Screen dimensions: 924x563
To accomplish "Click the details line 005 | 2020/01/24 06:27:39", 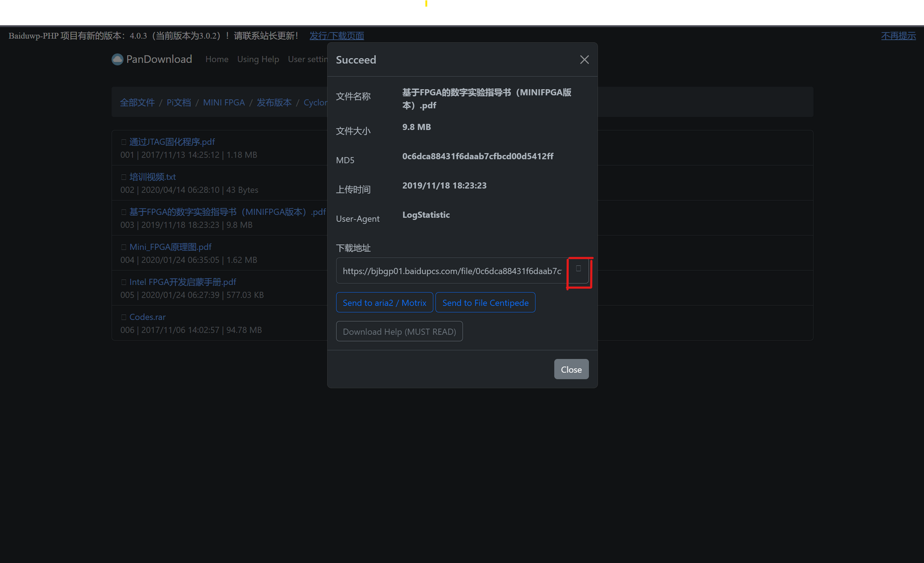I will tap(192, 295).
